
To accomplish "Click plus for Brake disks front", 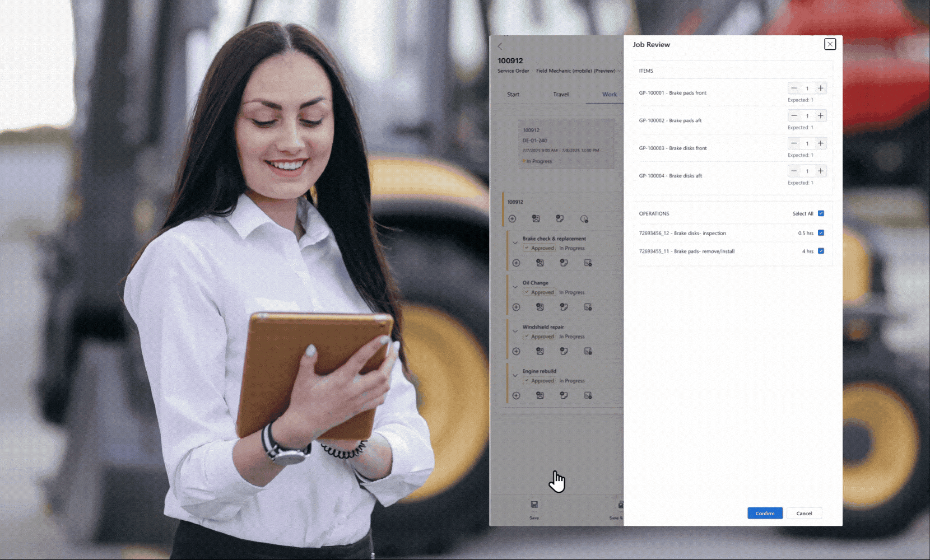I will 820,143.
